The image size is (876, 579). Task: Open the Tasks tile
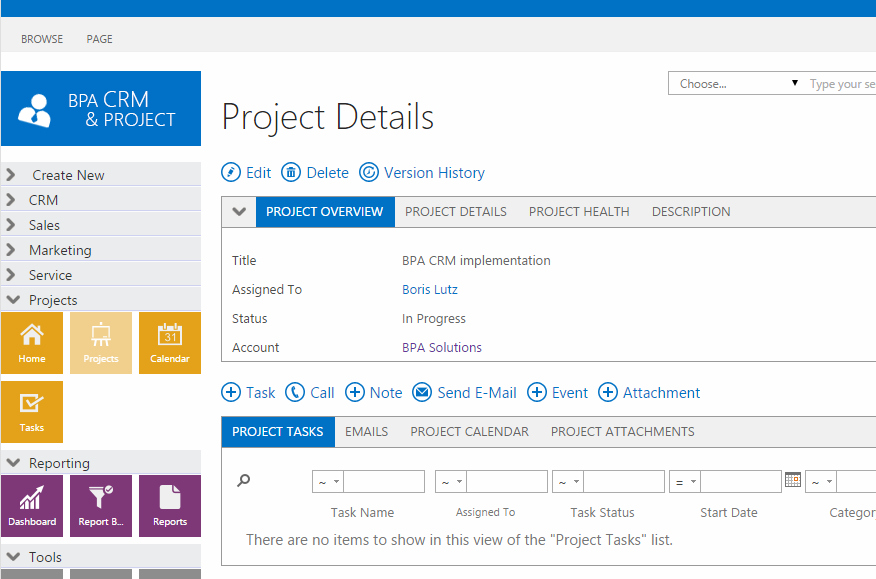(32, 412)
